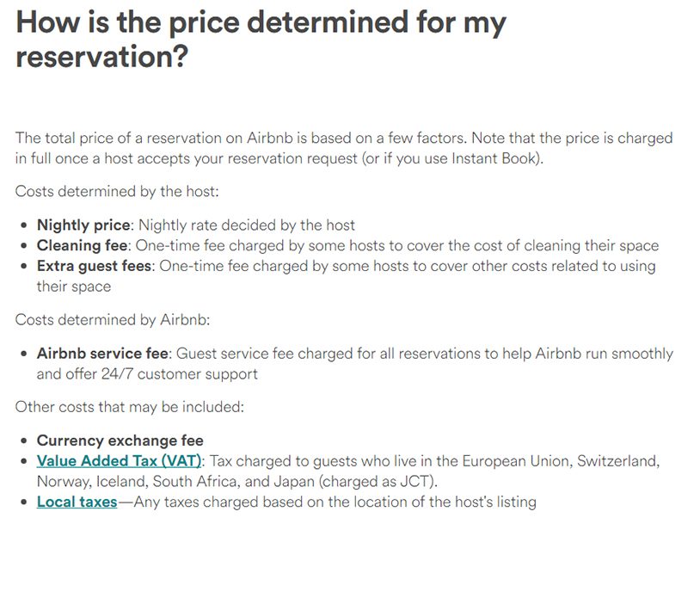Click the 'Other costs that may be included' line
This screenshot has height=604, width=700.
click(130, 407)
